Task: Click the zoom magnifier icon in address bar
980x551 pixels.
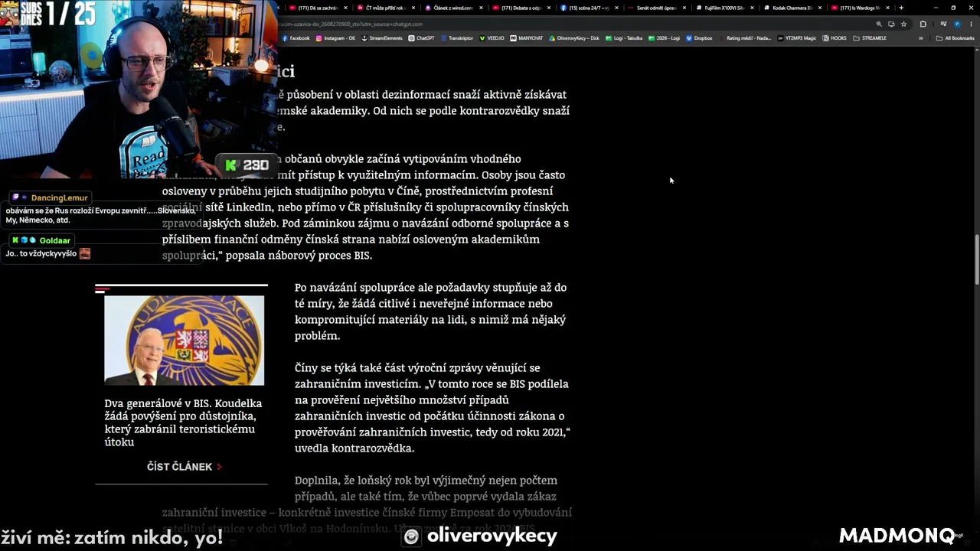Action: [x=879, y=24]
